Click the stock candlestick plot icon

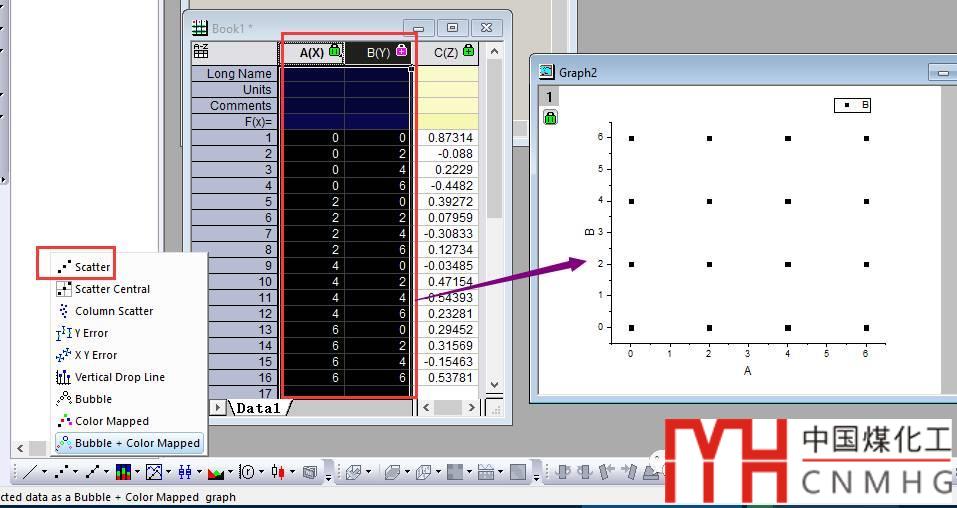pyautogui.click(x=278, y=472)
